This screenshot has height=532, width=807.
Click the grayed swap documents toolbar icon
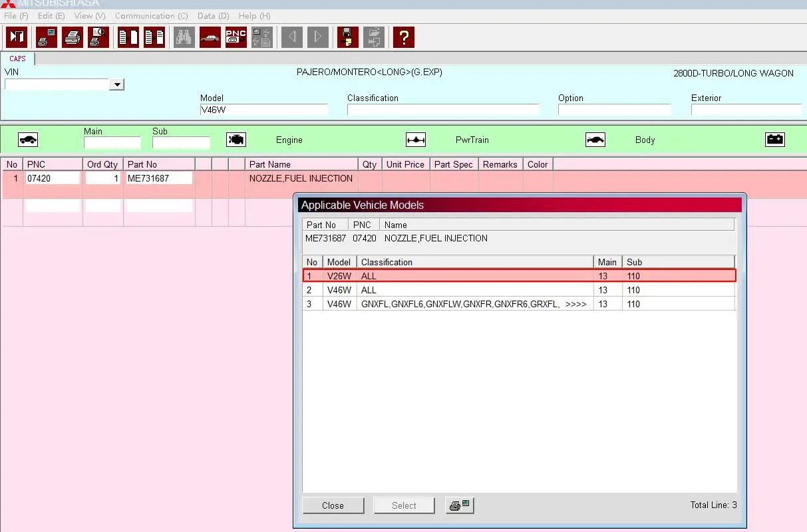click(262, 37)
